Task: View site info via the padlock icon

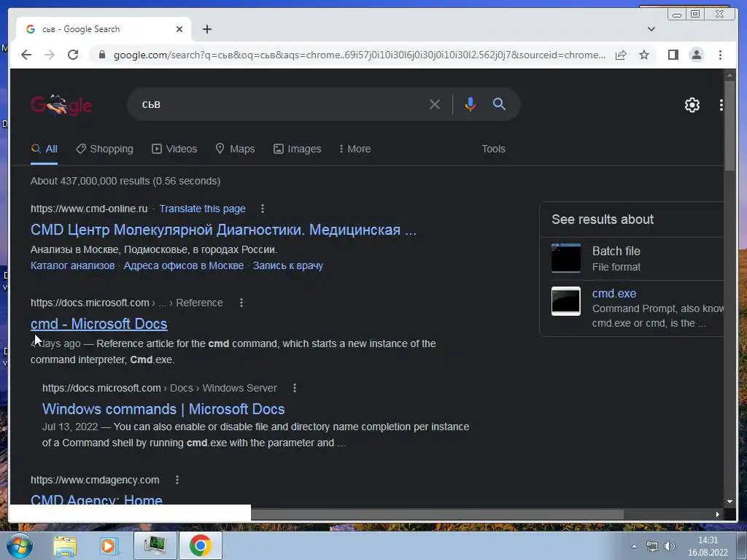Action: pos(102,55)
